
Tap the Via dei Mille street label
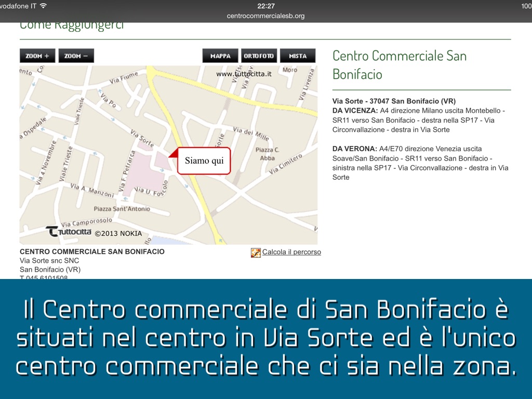click(251, 133)
